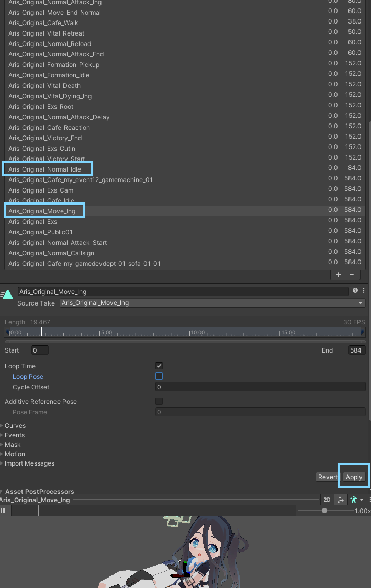
Task: Select the Aris_Original_Exs_Cam clip
Action: click(x=41, y=190)
